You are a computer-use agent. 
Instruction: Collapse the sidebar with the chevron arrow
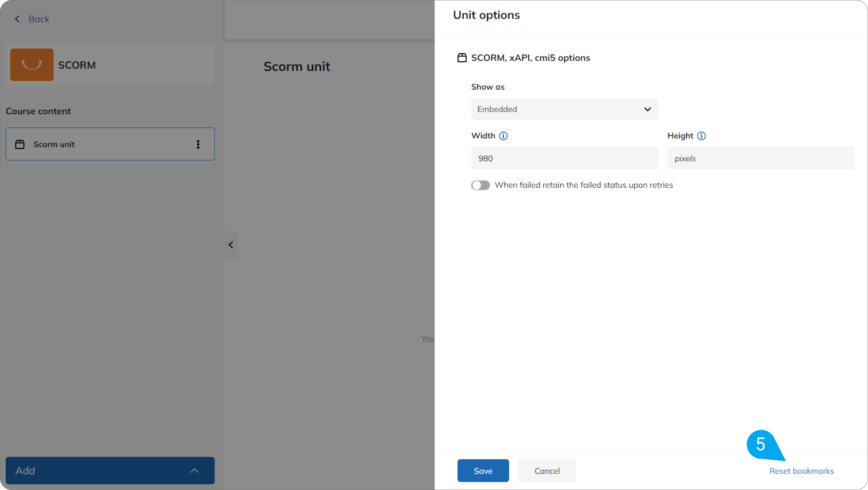pos(231,245)
